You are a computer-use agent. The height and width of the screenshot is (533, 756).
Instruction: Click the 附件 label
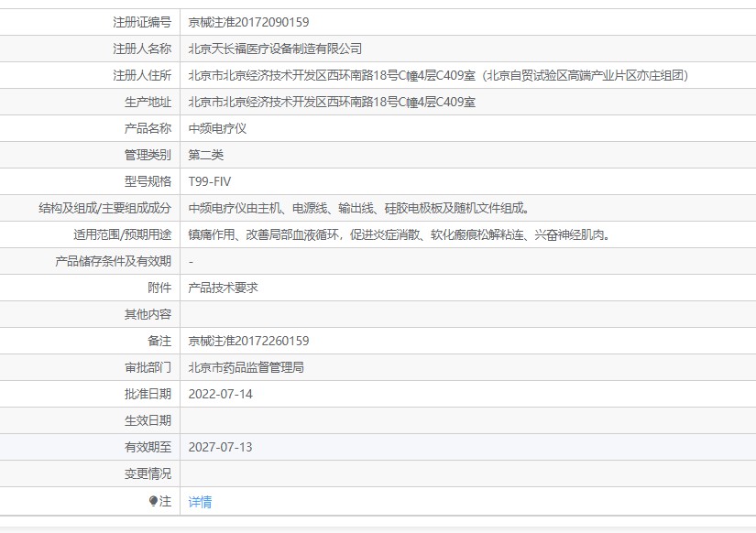coord(159,288)
